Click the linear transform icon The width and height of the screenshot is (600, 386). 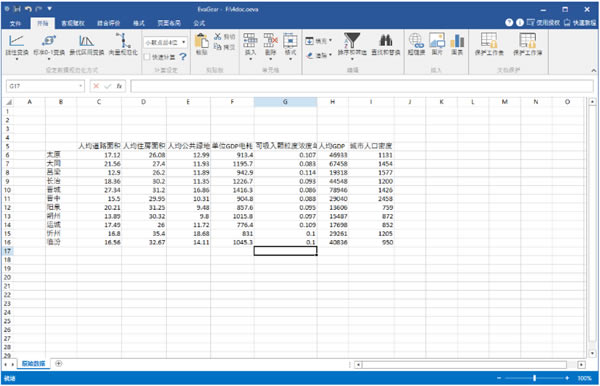pos(16,41)
